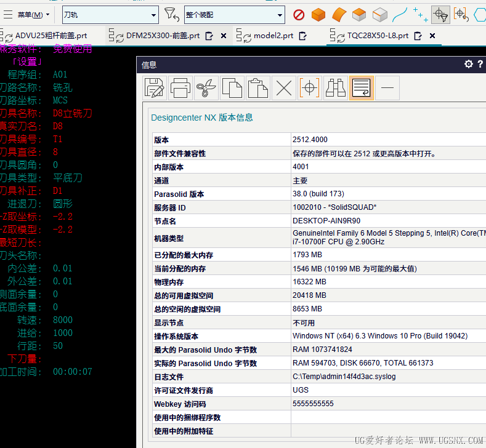Click the Select All crosshair icon
The width and height of the screenshot is (486, 448).
310,88
